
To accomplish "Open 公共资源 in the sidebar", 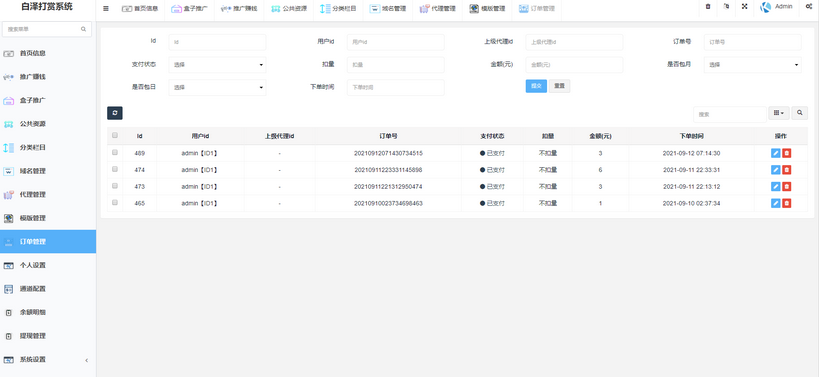I will click(48, 124).
